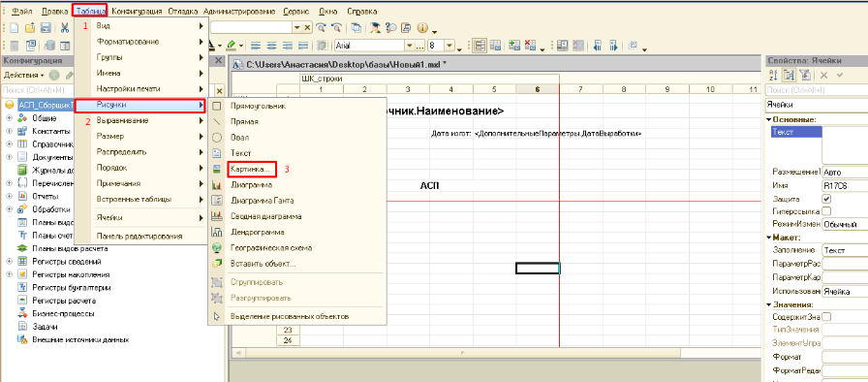This screenshot has width=868, height=382.
Task: Click row header 24 in spreadsheet
Action: tap(288, 340)
